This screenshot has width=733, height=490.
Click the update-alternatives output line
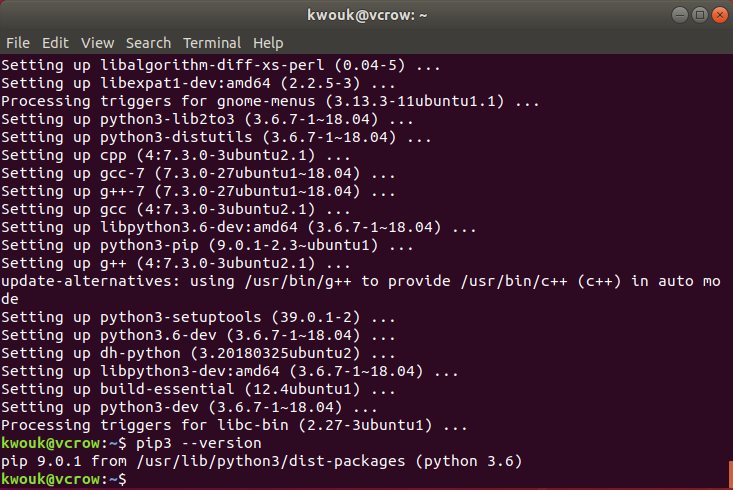point(360,281)
